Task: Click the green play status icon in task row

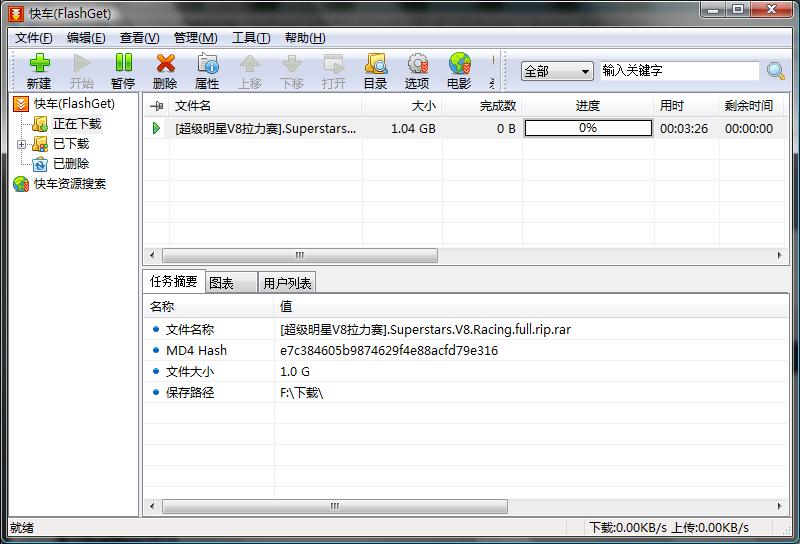Action: pos(157,128)
